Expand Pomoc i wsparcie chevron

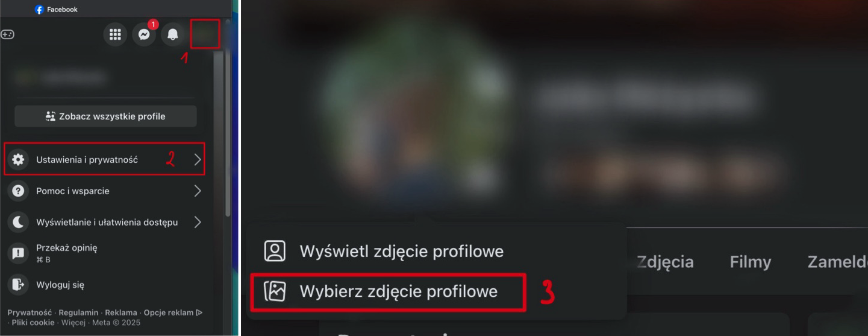[x=198, y=191]
